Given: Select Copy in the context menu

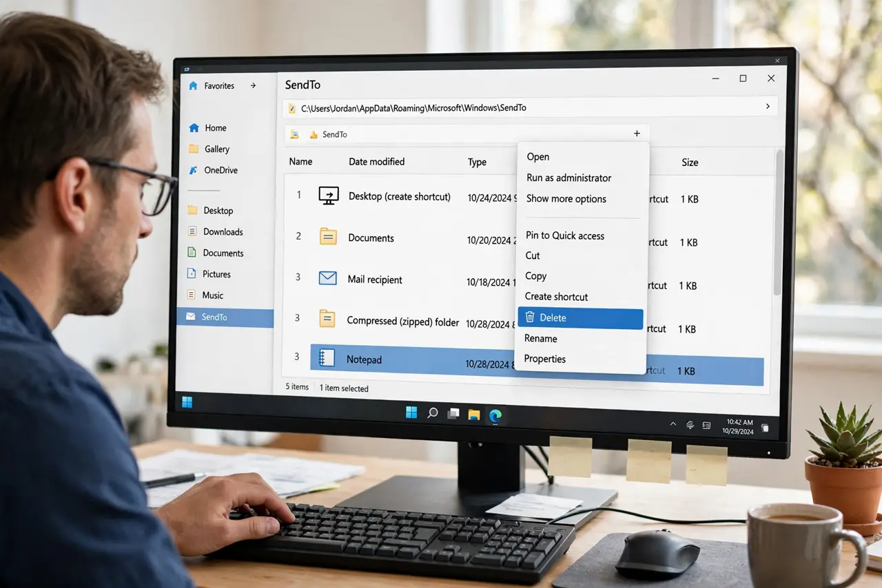Looking at the screenshot, I should [x=535, y=276].
